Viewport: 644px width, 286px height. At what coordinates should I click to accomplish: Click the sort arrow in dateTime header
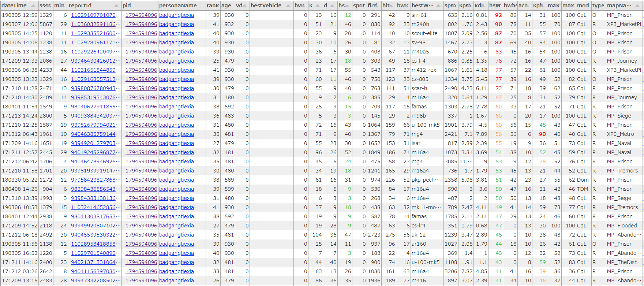pyautogui.click(x=33, y=5)
